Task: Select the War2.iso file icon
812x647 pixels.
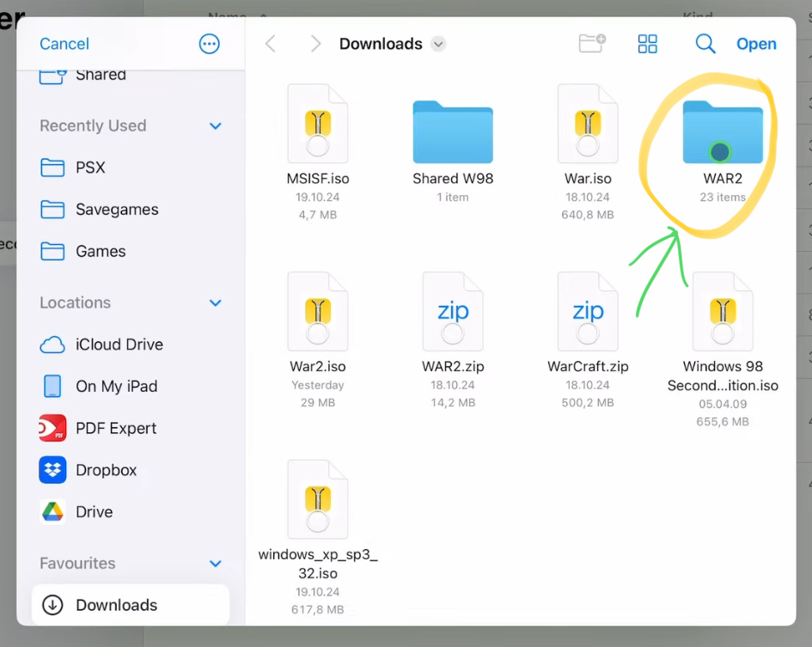Action: (317, 312)
